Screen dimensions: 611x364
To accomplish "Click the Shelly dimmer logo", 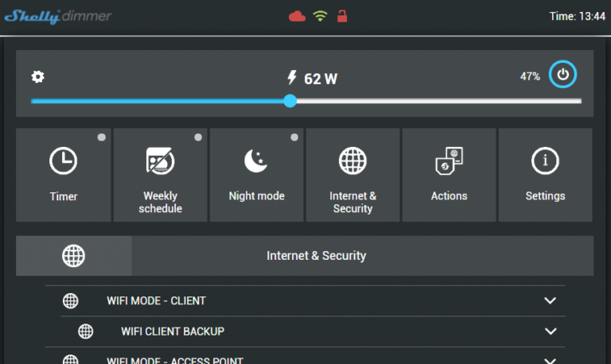I will click(57, 15).
